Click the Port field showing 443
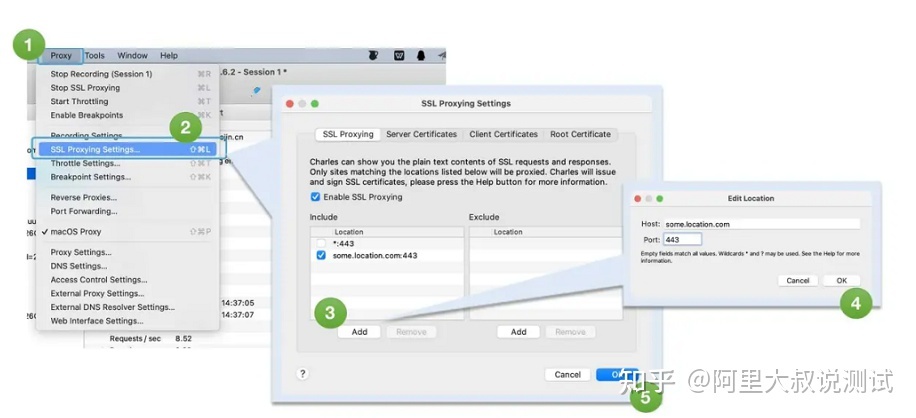The image size is (916, 418). click(x=682, y=239)
